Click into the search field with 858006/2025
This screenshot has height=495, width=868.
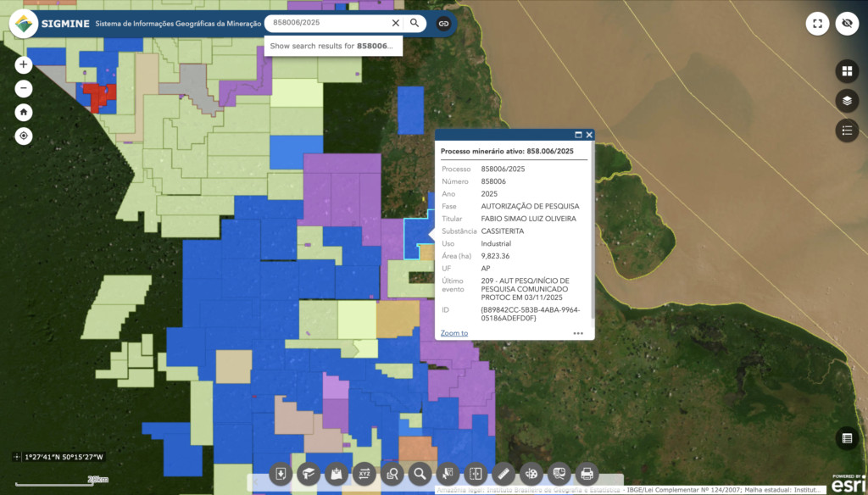coord(330,23)
